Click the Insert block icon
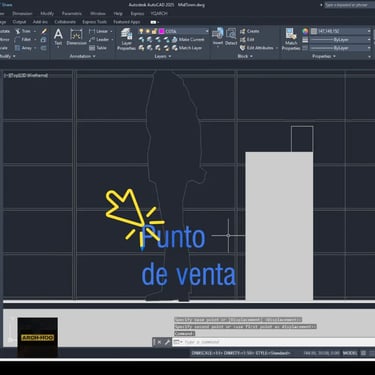This screenshot has height=375, width=375. click(x=218, y=34)
